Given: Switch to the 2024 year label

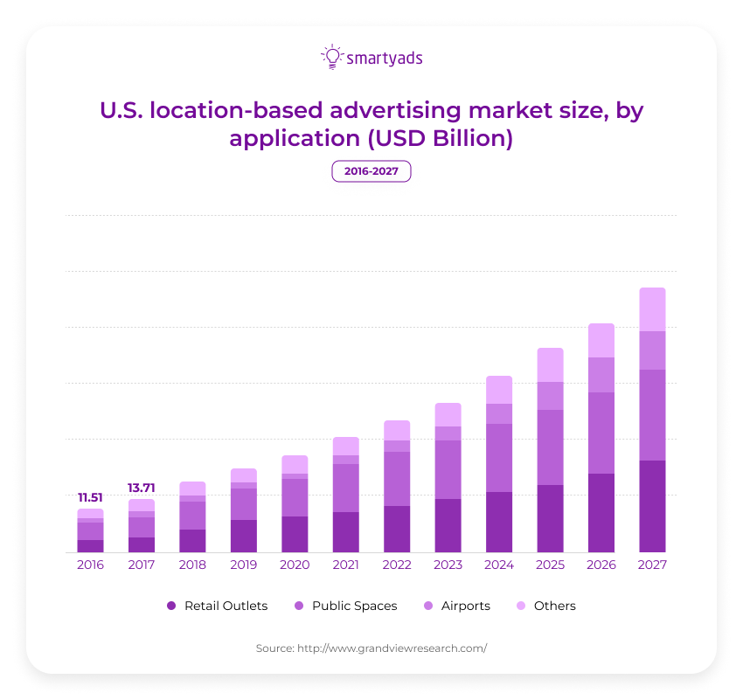Looking at the screenshot, I should point(498,565).
